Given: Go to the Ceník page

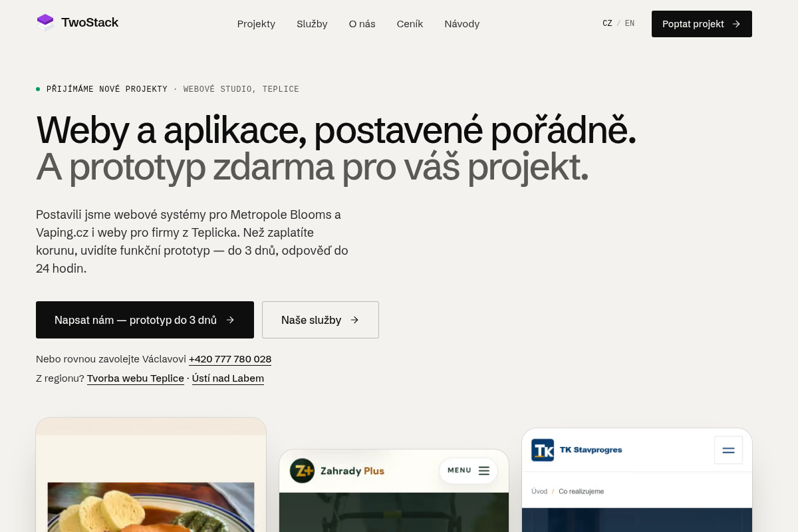Looking at the screenshot, I should click(410, 24).
